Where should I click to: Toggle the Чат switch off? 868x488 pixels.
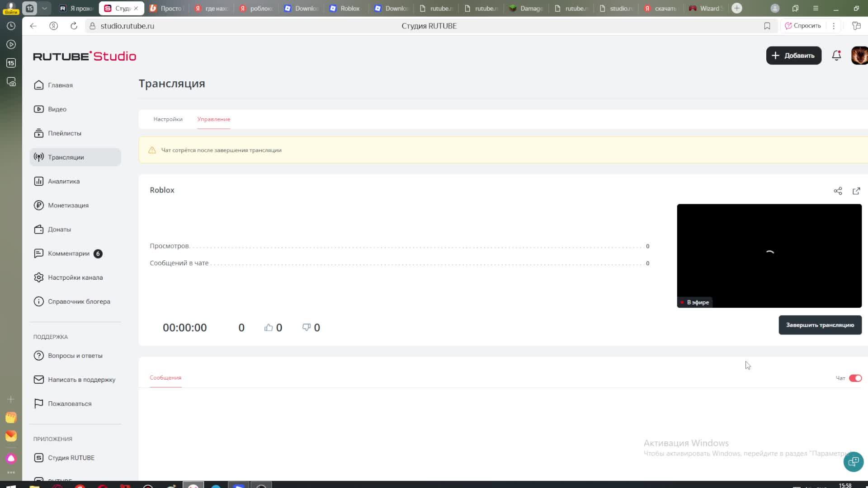855,378
